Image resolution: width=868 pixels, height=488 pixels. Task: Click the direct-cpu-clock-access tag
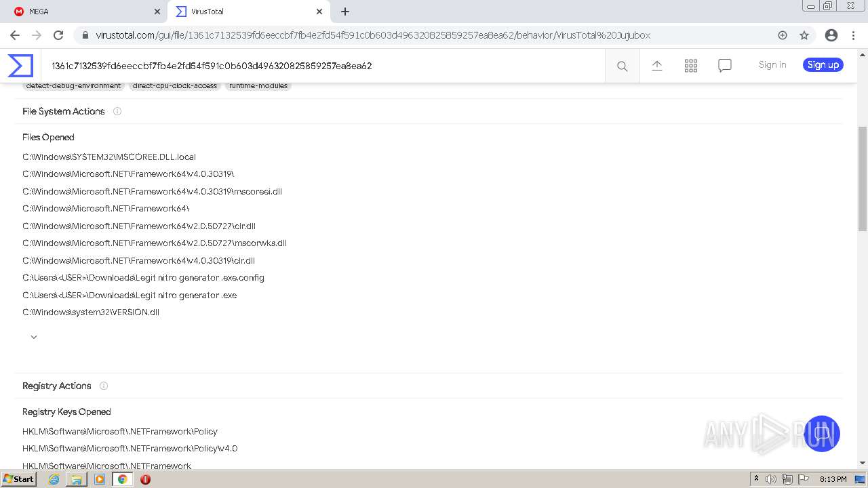[175, 85]
